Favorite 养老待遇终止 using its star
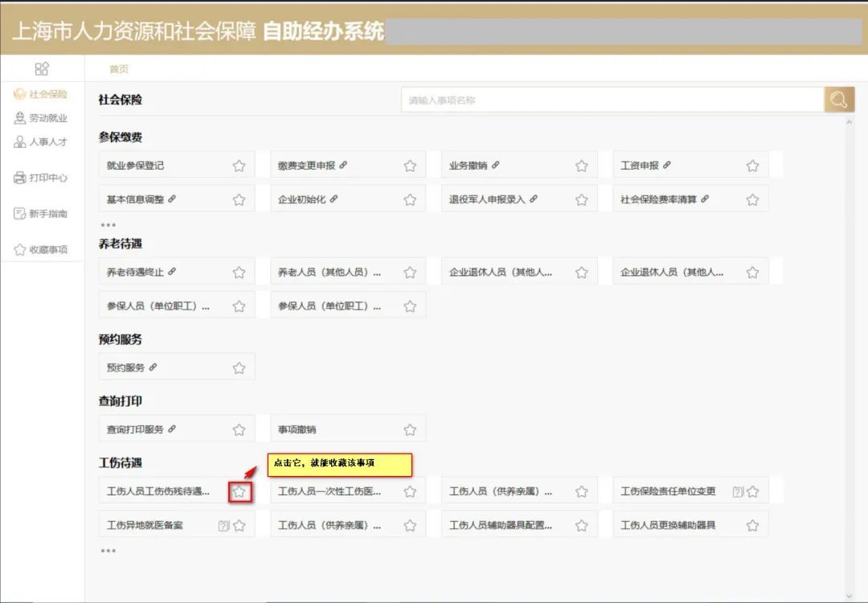868x603 pixels. [x=240, y=272]
